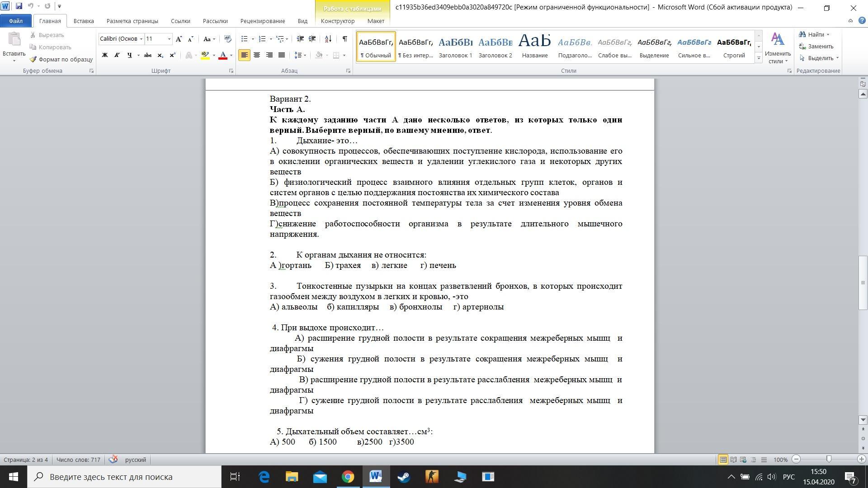Click the Format Painter brush icon

tap(33, 59)
